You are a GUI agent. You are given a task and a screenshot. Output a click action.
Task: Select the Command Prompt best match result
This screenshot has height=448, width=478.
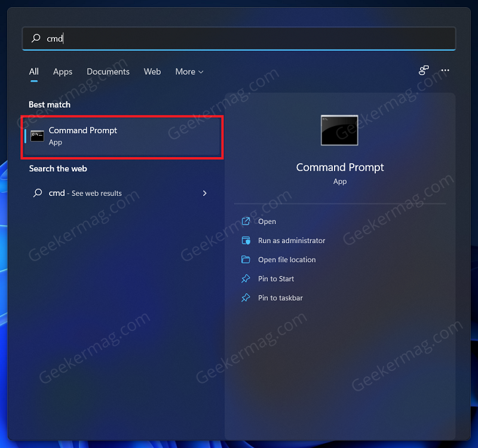(x=122, y=137)
